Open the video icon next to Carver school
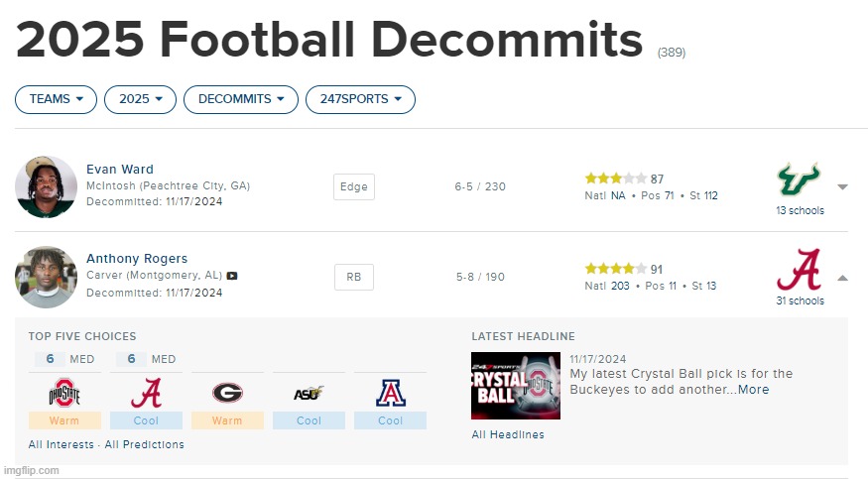868x479 pixels. pyautogui.click(x=232, y=276)
